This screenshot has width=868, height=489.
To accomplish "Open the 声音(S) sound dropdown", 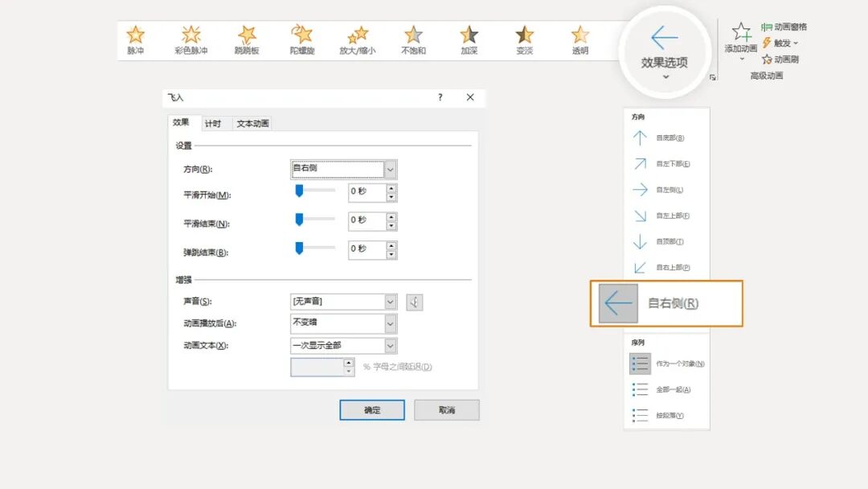I will click(x=343, y=302).
